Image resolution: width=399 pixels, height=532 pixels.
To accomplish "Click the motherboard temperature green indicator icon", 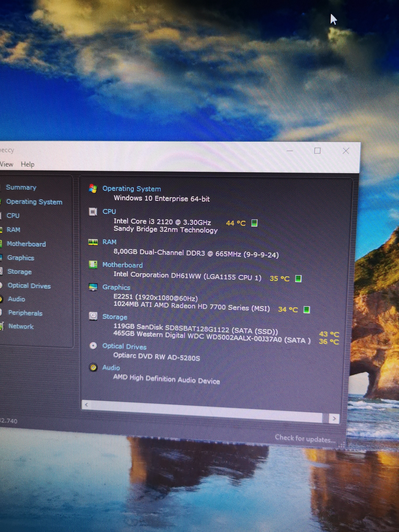I will click(x=298, y=279).
